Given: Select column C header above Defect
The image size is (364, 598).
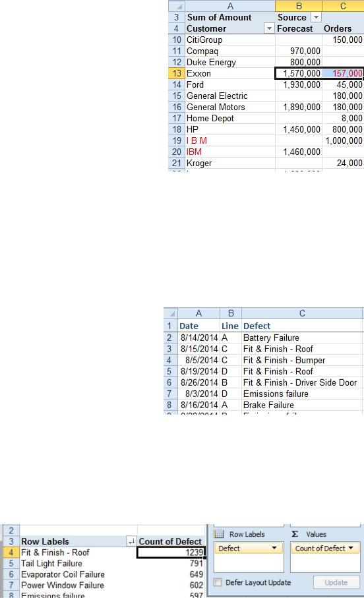Looking at the screenshot, I should click(302, 313).
